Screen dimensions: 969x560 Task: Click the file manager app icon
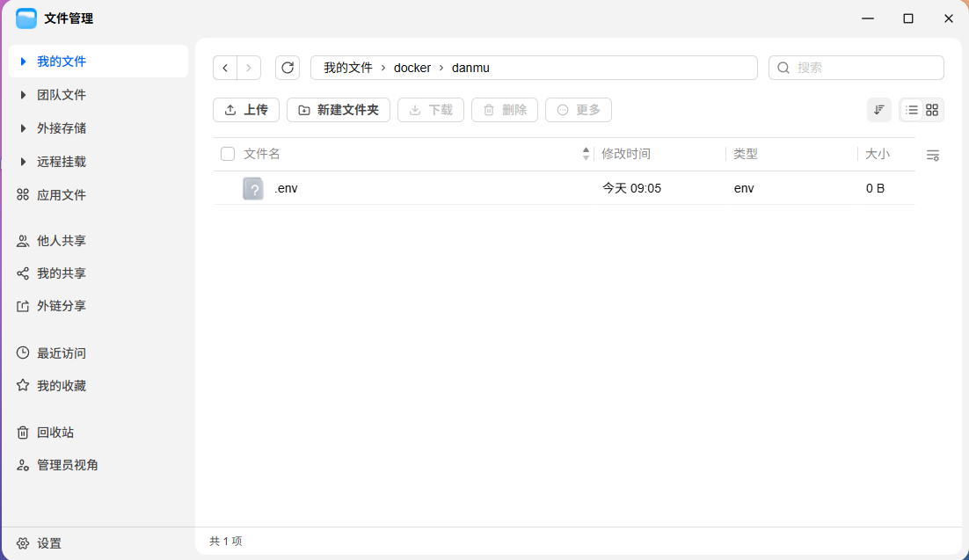[x=26, y=18]
